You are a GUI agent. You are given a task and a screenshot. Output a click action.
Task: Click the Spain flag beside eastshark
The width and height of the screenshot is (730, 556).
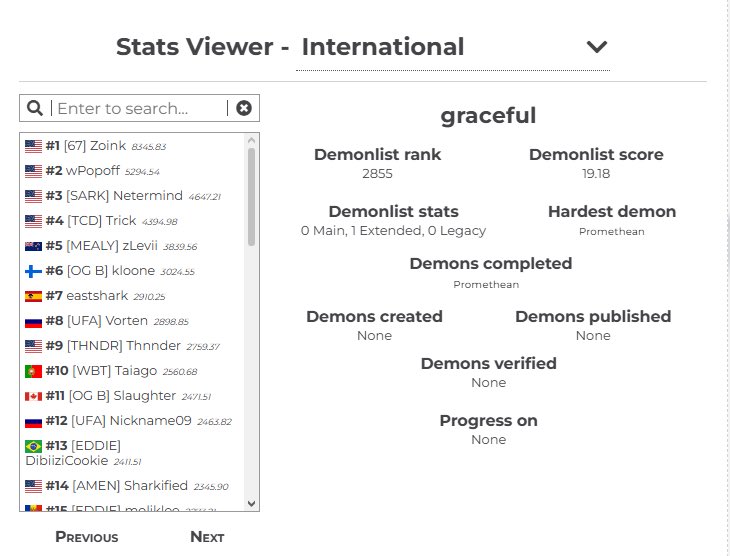(x=33, y=296)
